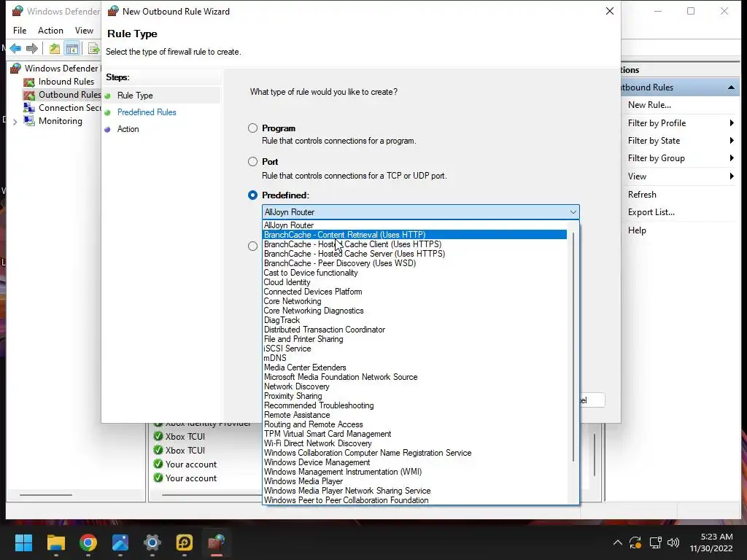Select the radio button below Predefined dropdown
The image size is (747, 560).
point(252,246)
